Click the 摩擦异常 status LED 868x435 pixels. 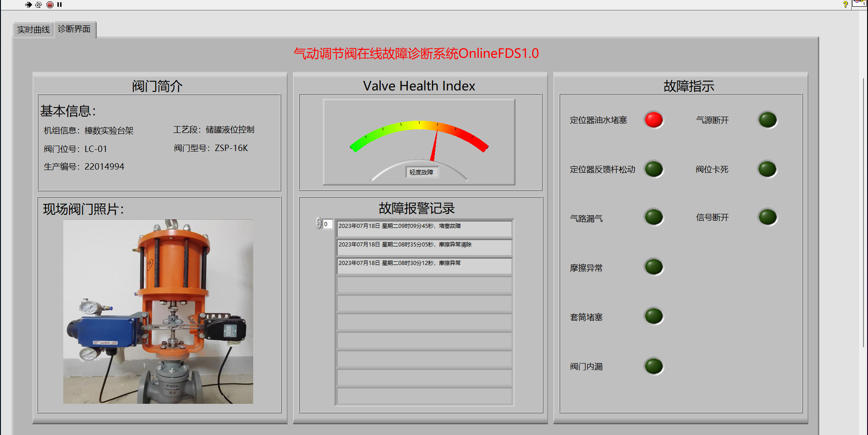653,267
